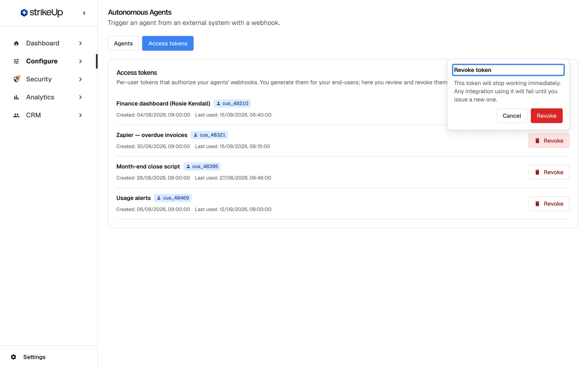Click the user icon in the cus_48395 badge

coord(188,166)
